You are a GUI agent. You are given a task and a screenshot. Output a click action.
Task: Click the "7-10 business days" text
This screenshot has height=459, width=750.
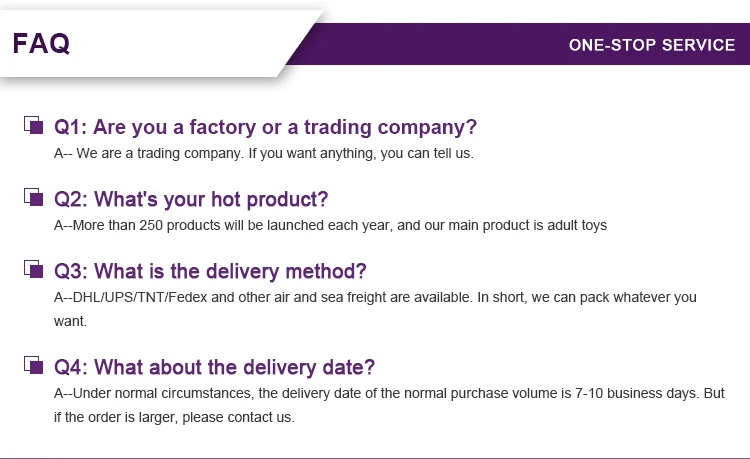636,393
